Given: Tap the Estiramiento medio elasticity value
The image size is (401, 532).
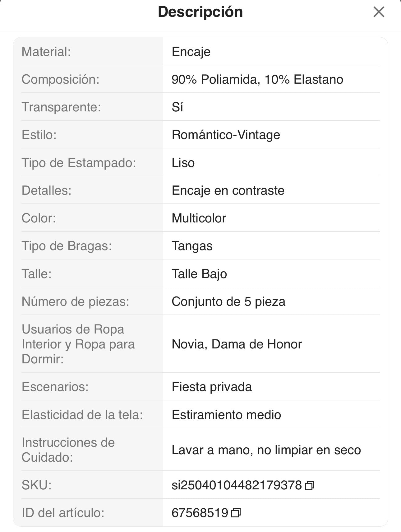Looking at the screenshot, I should pos(226,415).
